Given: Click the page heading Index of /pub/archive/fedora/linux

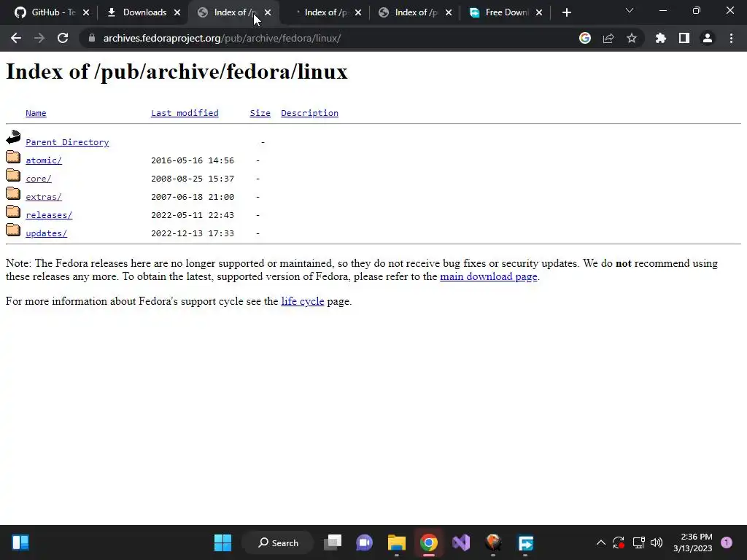Looking at the screenshot, I should click(x=177, y=72).
